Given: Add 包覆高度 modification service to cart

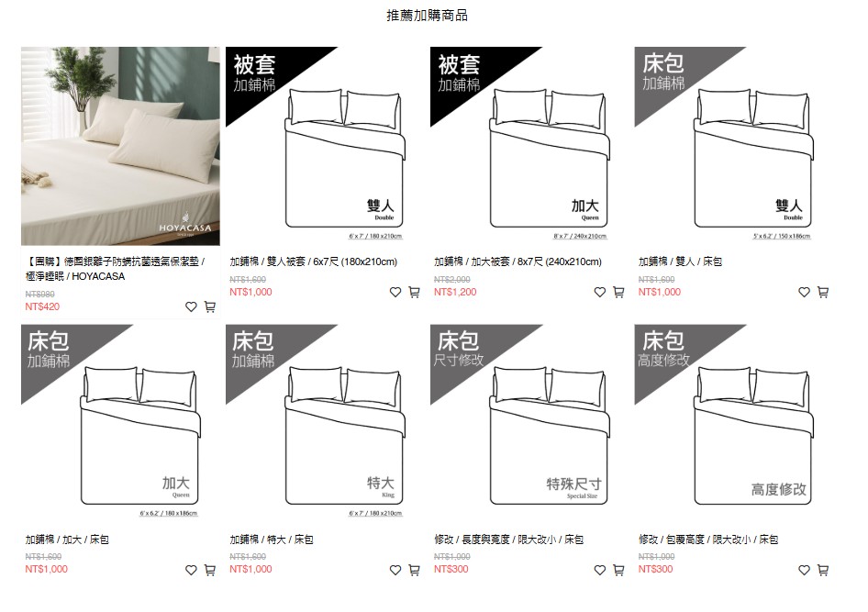Looking at the screenshot, I should 823,570.
